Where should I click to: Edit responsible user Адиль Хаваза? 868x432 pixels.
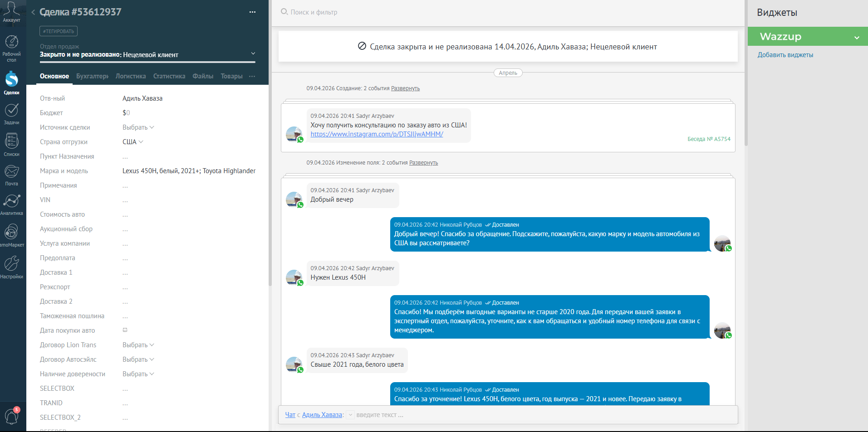tap(142, 98)
